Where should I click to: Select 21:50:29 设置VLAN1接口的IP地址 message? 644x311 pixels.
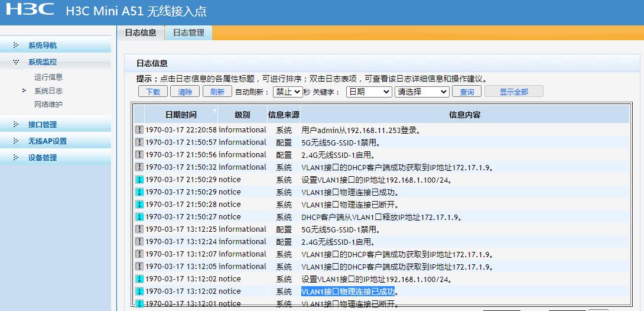coord(377,180)
